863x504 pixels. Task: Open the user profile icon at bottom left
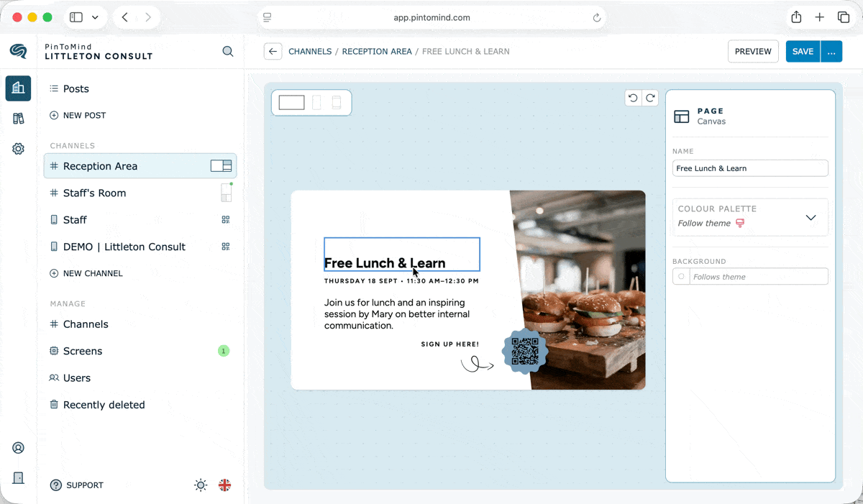click(19, 448)
